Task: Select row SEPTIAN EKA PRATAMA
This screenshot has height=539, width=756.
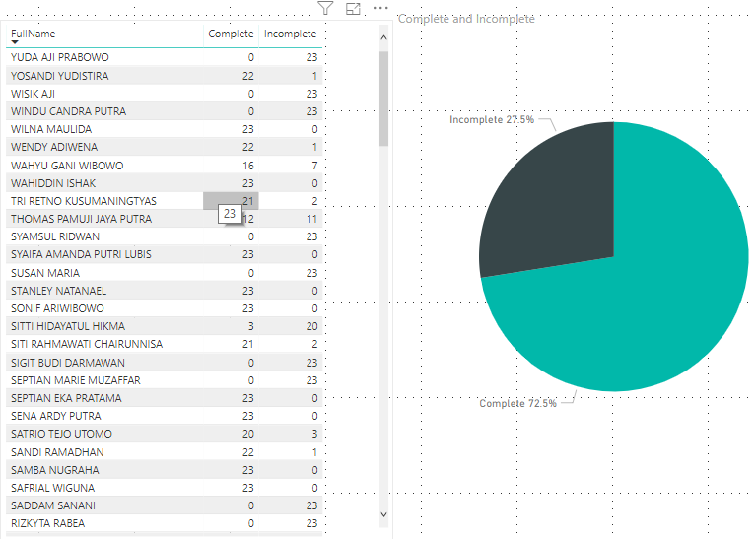Action: click(164, 398)
